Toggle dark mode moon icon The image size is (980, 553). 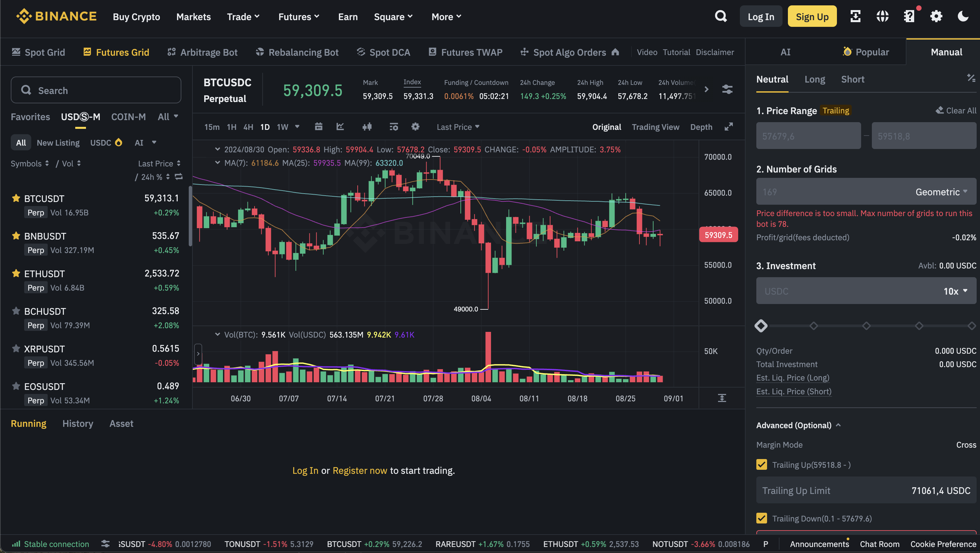click(963, 16)
